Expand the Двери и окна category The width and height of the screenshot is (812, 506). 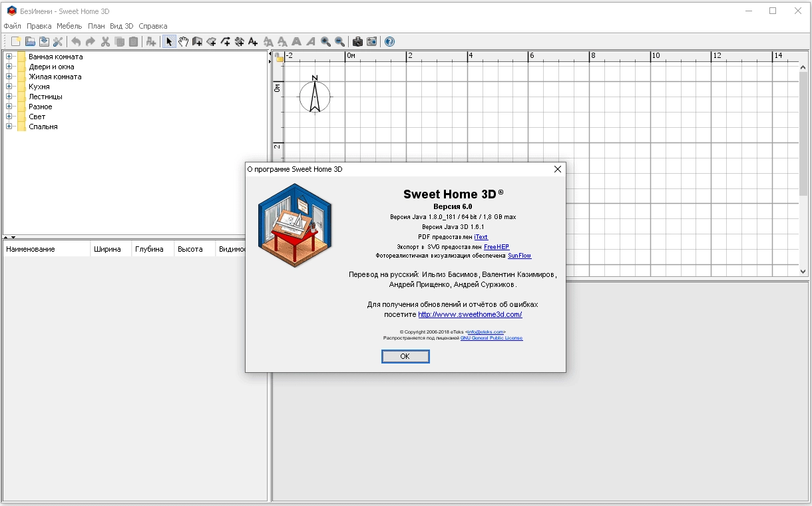coord(9,67)
